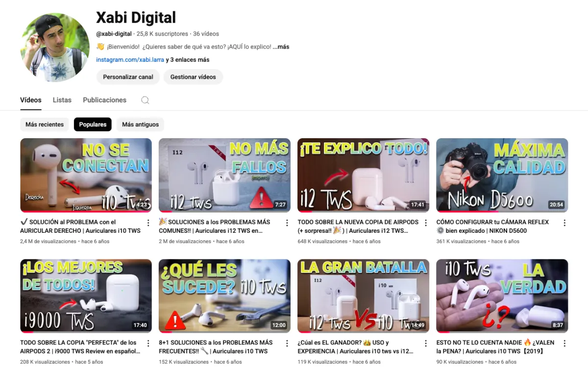This screenshot has height=371, width=588.
Task: Click the '90 K visualizaciones' text
Action: [x=460, y=362]
